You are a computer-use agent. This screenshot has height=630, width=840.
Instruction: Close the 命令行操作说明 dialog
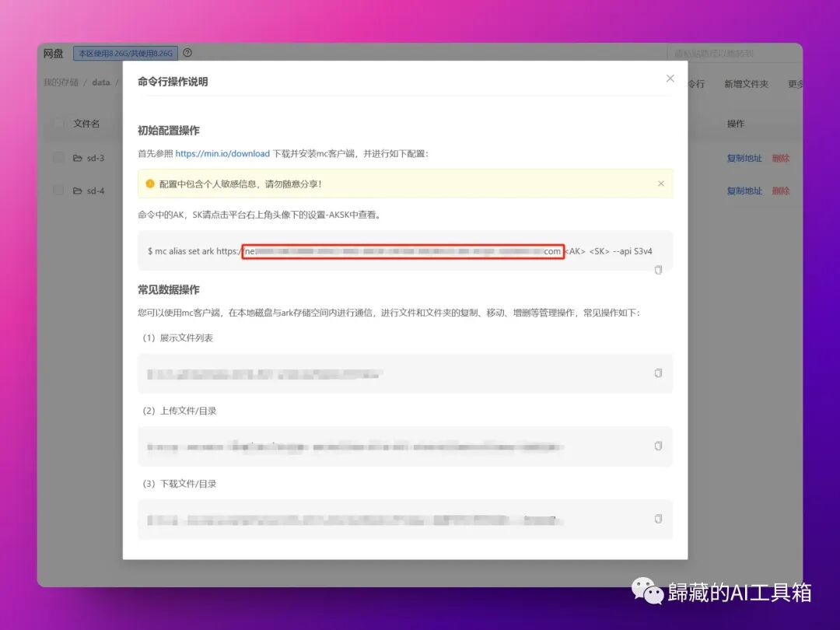670,79
